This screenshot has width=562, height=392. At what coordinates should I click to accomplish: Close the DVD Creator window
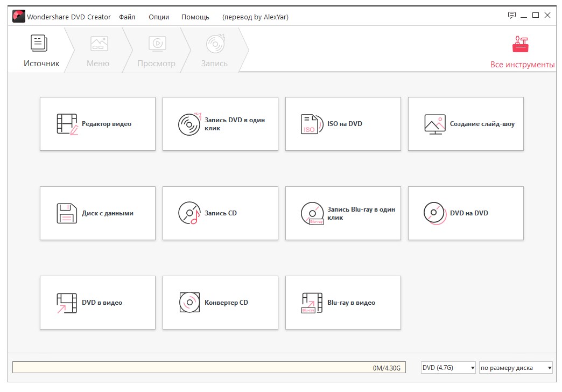pos(547,15)
